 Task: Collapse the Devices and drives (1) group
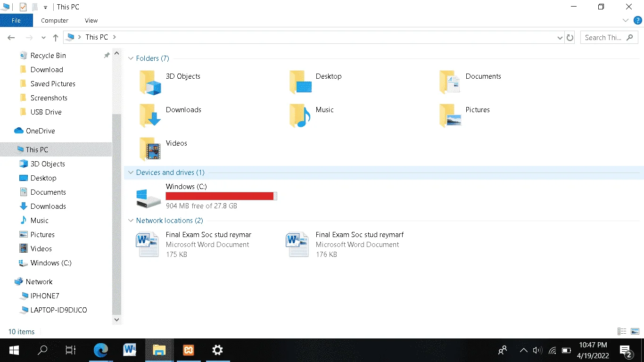coord(131,173)
